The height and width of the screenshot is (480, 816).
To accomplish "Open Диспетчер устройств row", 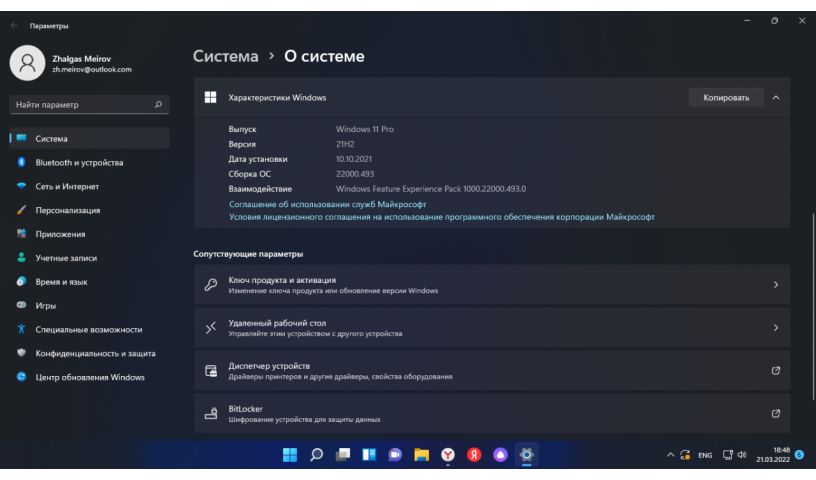I will coord(492,371).
